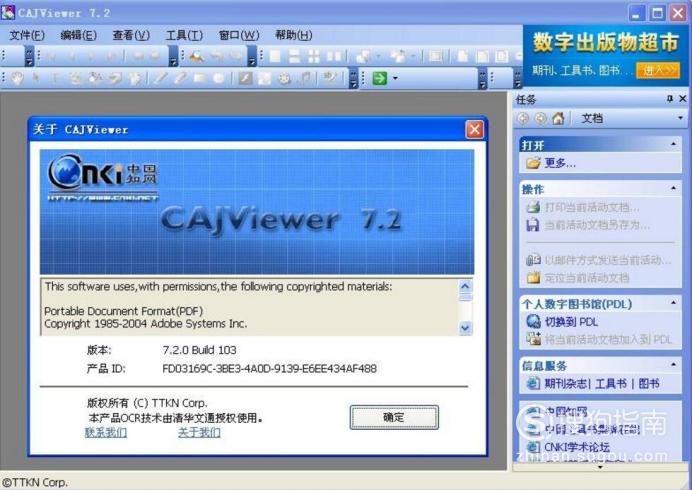Screen dimensions: 692x490
Task: Click the forward arrow in task pane
Action: [540, 118]
